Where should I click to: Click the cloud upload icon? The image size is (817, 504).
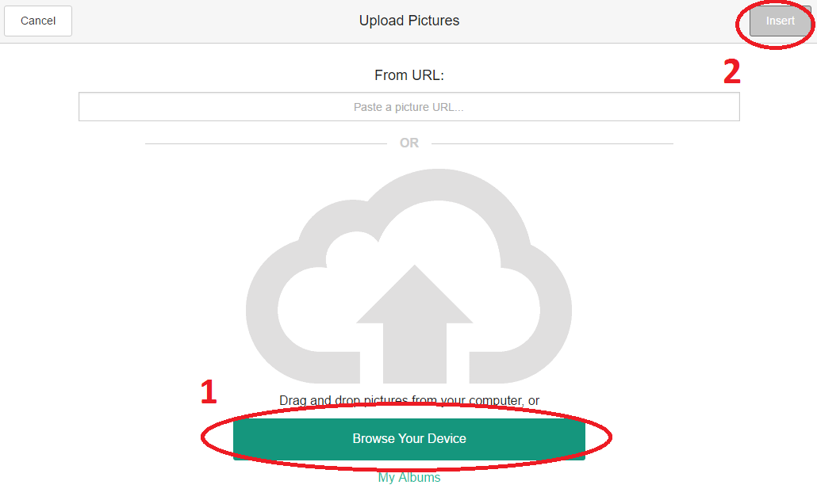click(x=408, y=277)
